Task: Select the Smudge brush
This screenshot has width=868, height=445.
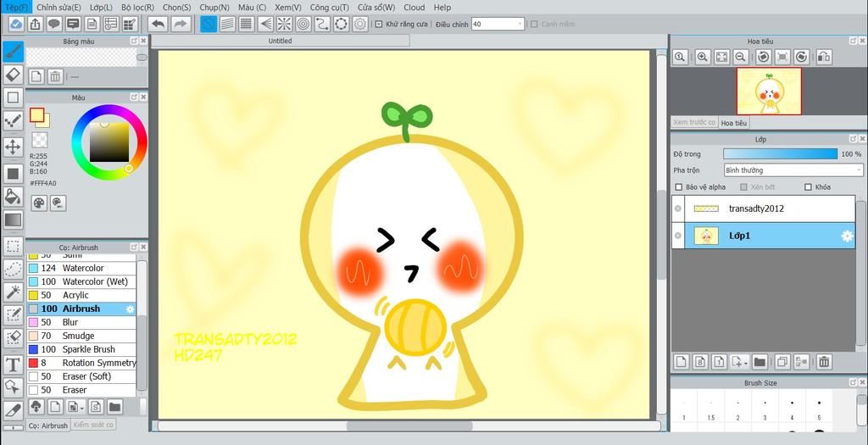Action: coord(81,336)
